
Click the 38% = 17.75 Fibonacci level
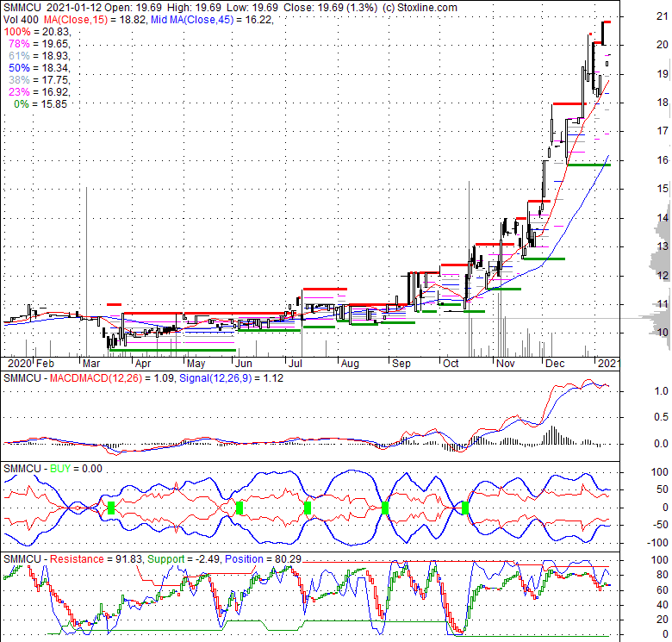(40, 80)
